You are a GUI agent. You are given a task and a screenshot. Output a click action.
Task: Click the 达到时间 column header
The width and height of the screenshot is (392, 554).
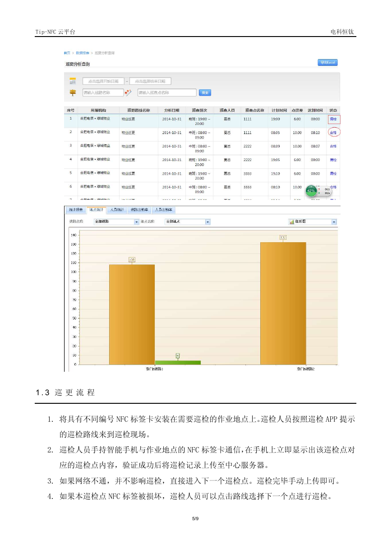(x=315, y=110)
